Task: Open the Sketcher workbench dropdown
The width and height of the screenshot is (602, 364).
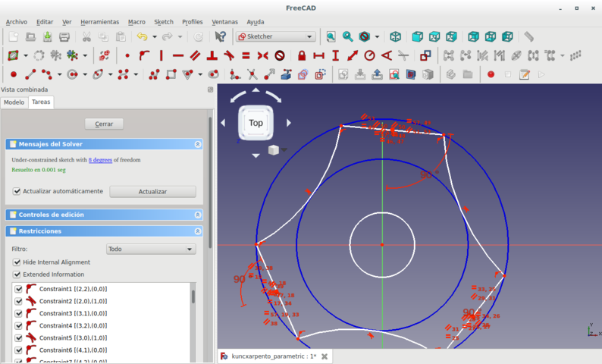Action: coord(276,36)
